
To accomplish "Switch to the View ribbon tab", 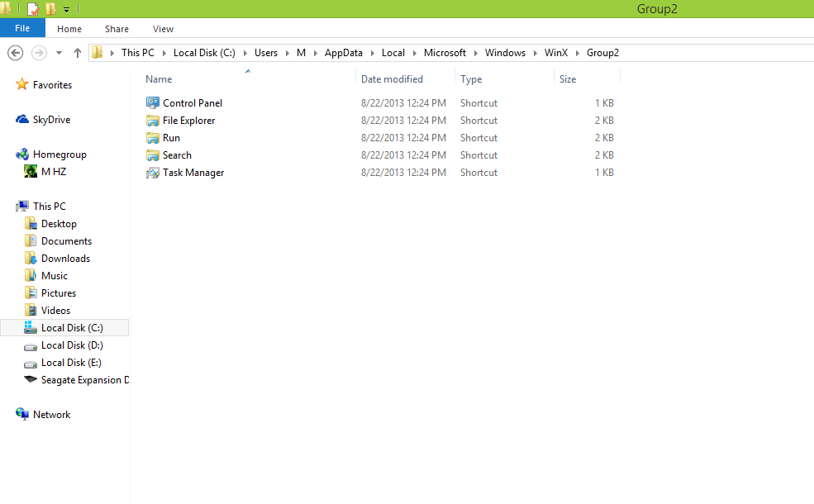I will [163, 29].
